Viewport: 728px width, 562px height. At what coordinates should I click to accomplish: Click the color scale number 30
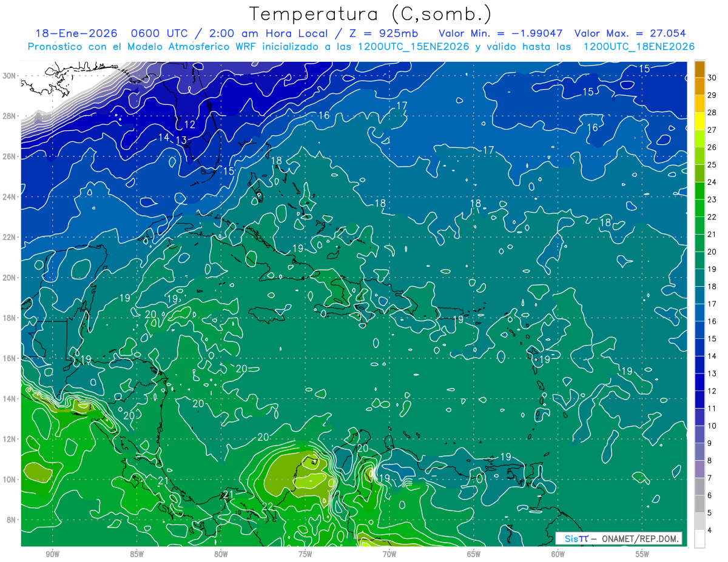coord(712,78)
